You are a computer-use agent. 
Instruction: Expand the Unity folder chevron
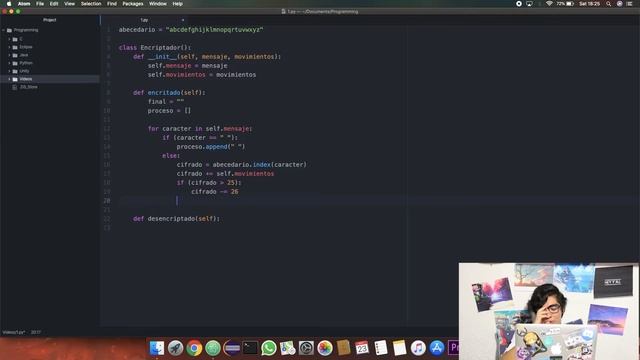click(x=9, y=71)
